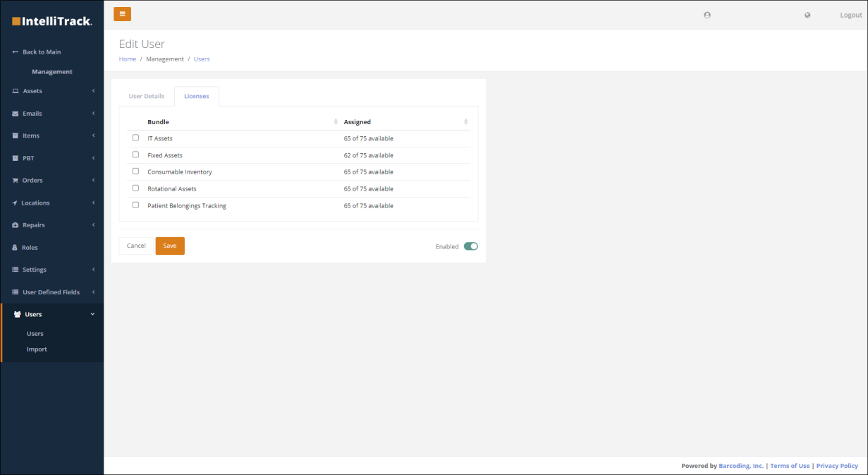The image size is (868, 475).
Task: Click the user profile icon in header
Action: pyautogui.click(x=707, y=15)
